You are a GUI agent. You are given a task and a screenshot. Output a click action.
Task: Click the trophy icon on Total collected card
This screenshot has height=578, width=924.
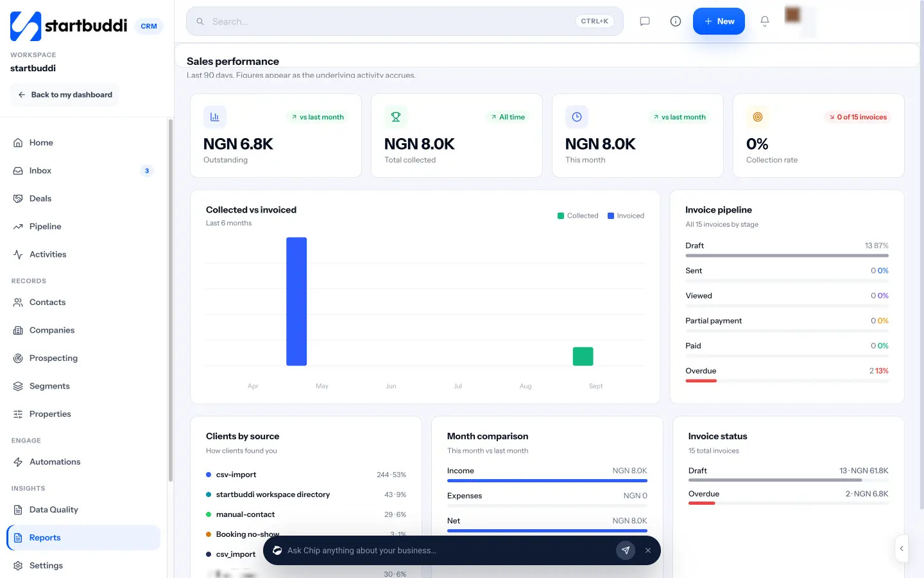point(396,117)
